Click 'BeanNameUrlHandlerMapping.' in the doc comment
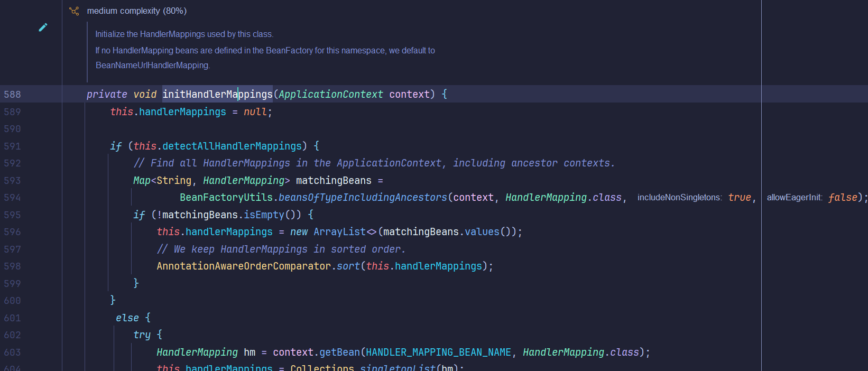 coord(153,65)
